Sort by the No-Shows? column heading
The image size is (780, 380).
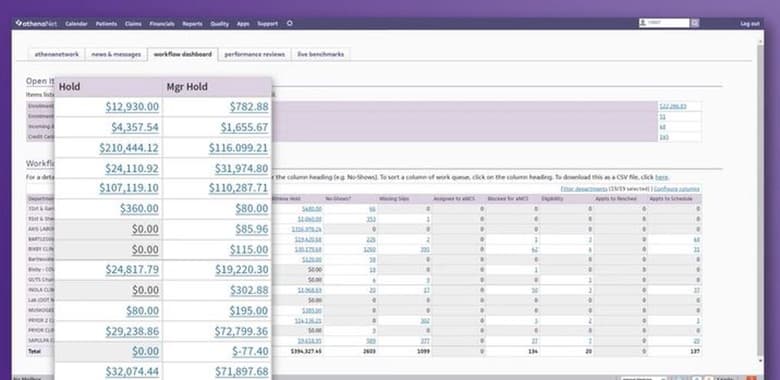(x=338, y=199)
